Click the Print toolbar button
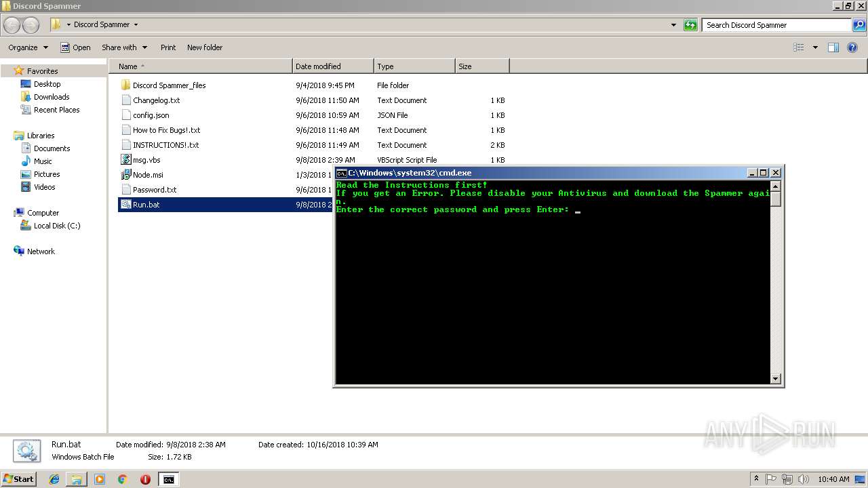The width and height of the screenshot is (868, 488). click(x=168, y=47)
